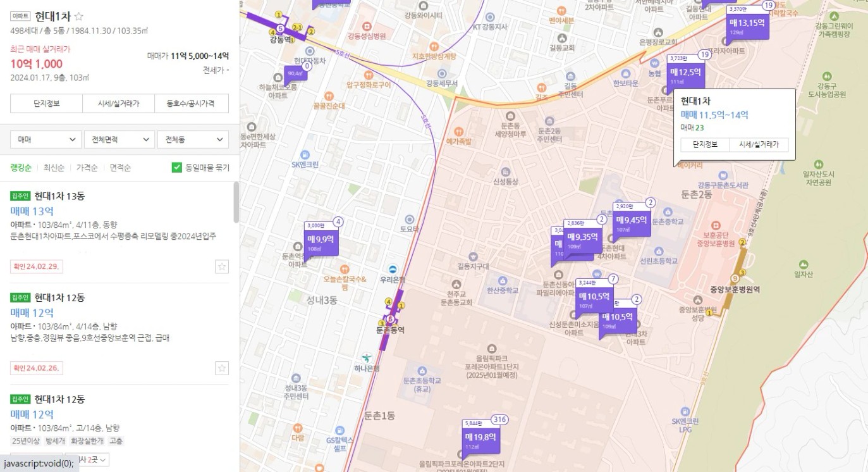Click the SK엔크린 gas station icon
The width and height of the screenshot is (868, 472).
pos(305,154)
